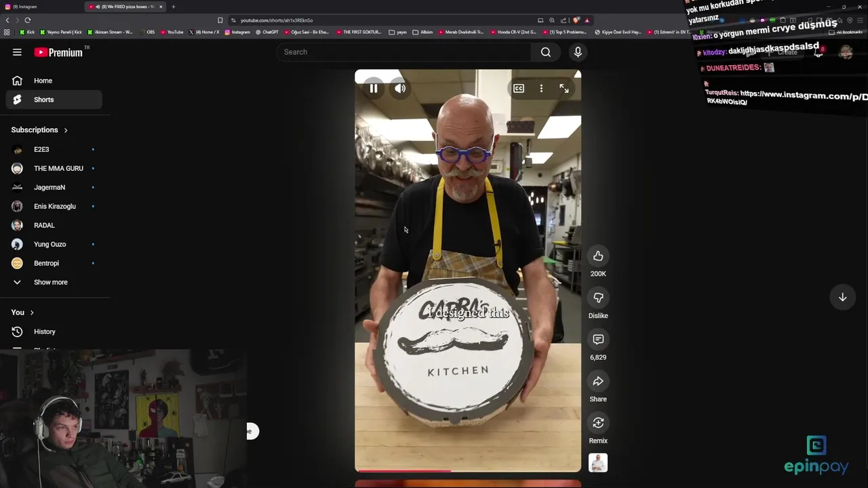Open a new browser tab
The height and width of the screenshot is (488, 868).
[173, 7]
